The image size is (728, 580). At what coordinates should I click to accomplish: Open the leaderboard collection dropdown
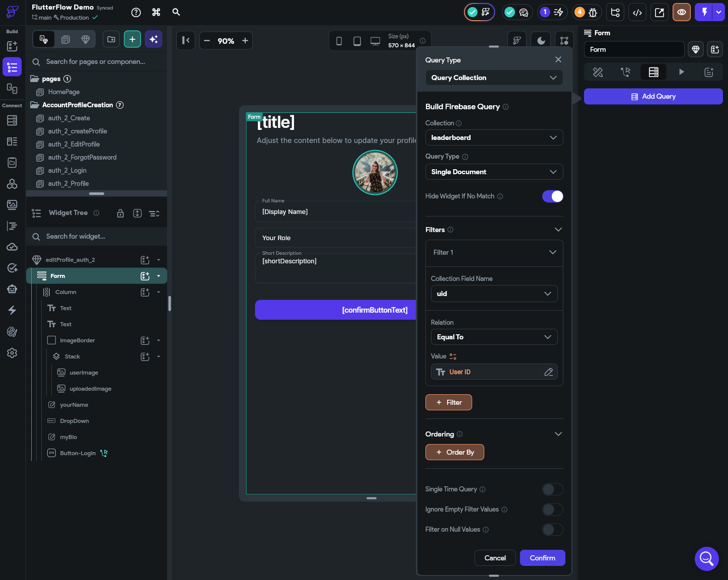tap(494, 137)
